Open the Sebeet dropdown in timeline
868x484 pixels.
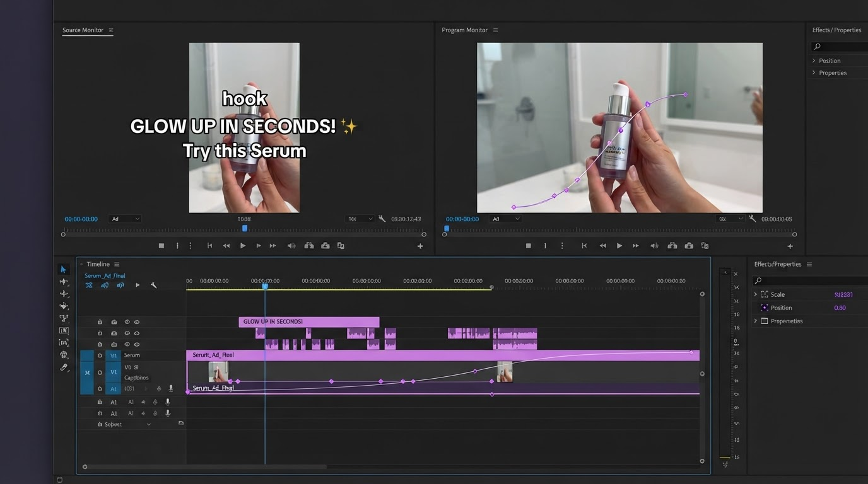pos(149,425)
